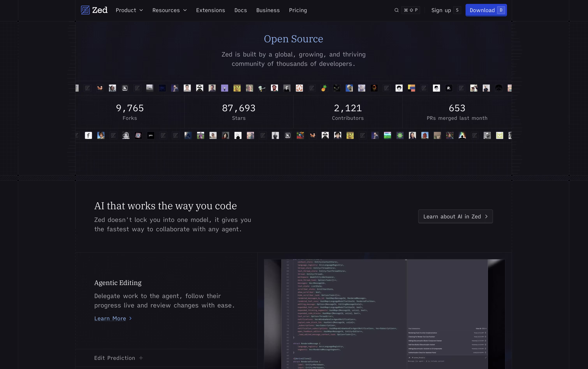588x369 pixels.
Task: Go to the Docs page
Action: pos(240,10)
